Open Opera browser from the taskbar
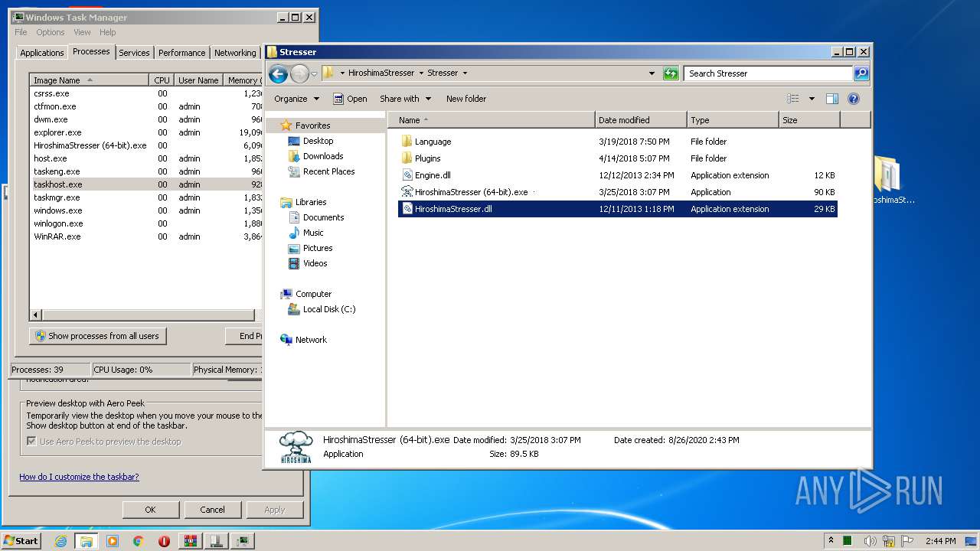 click(164, 540)
